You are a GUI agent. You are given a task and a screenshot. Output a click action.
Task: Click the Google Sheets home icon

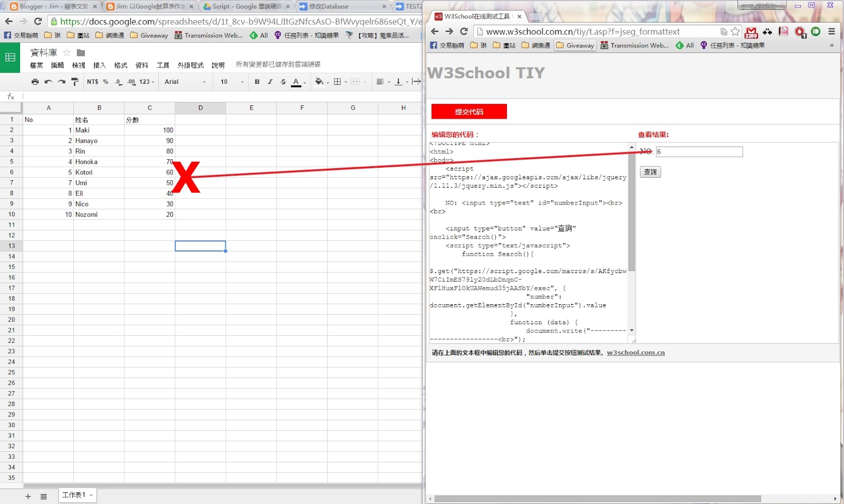10,57
